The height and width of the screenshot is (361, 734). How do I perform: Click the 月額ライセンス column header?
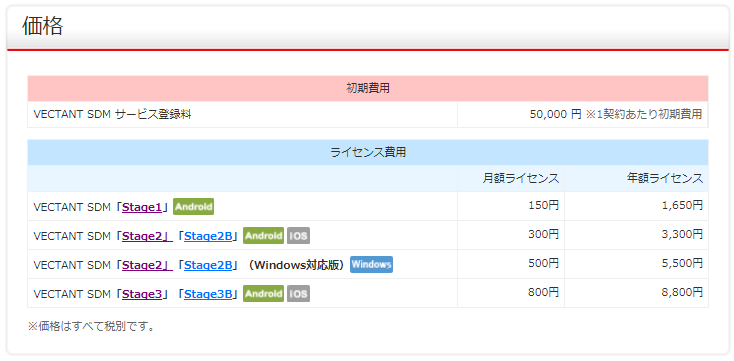511,178
